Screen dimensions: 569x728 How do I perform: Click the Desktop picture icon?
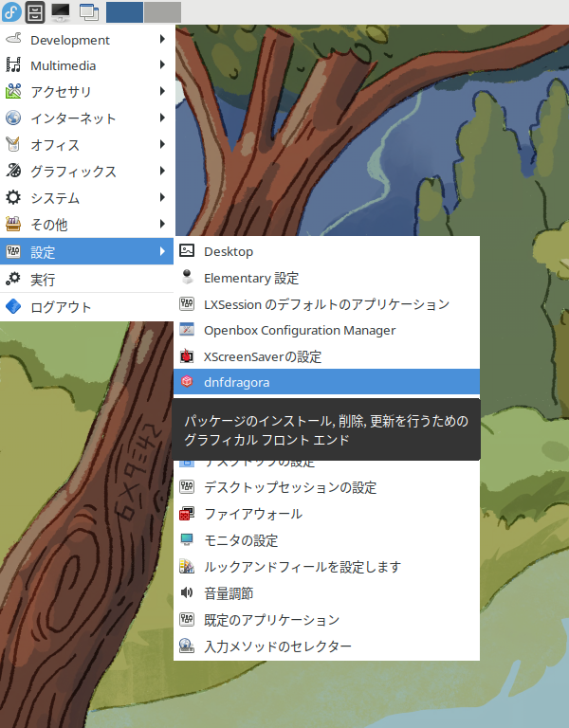click(x=187, y=250)
